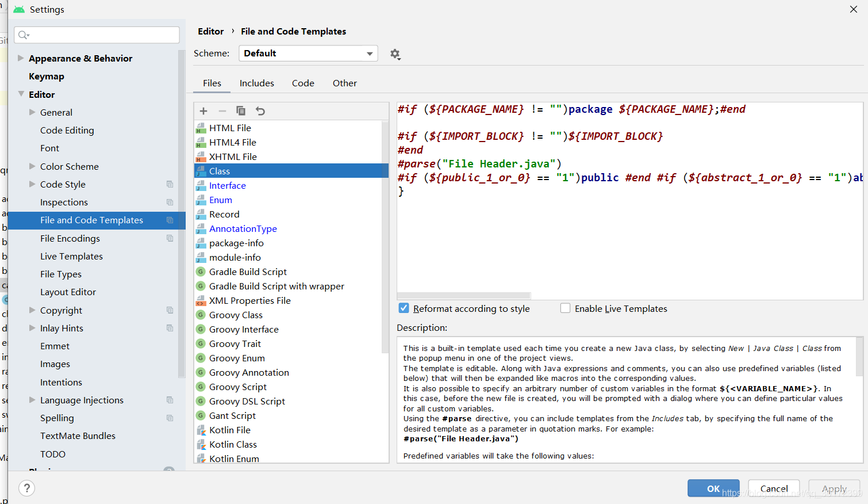Open Live Templates settings

[71, 256]
